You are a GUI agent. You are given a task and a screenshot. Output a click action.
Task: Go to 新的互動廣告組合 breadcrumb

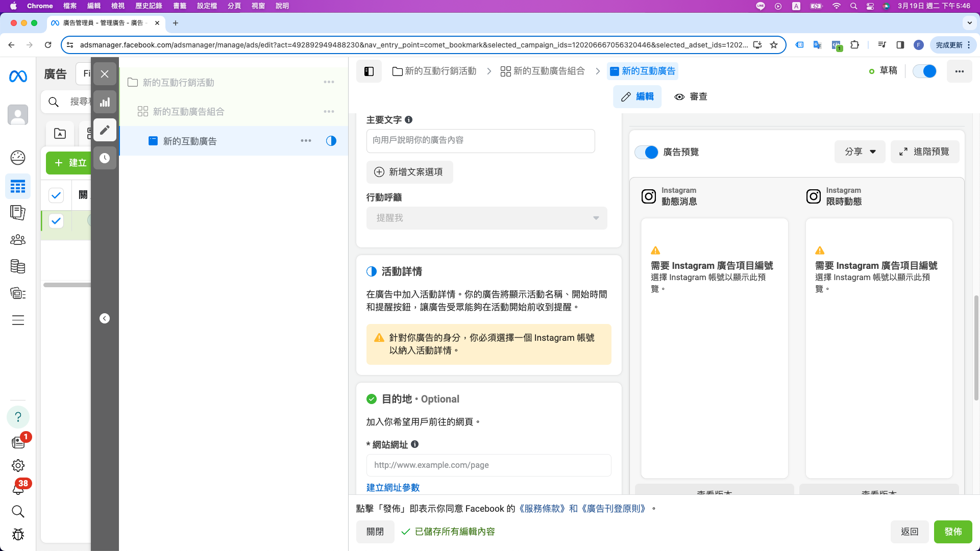tap(543, 71)
